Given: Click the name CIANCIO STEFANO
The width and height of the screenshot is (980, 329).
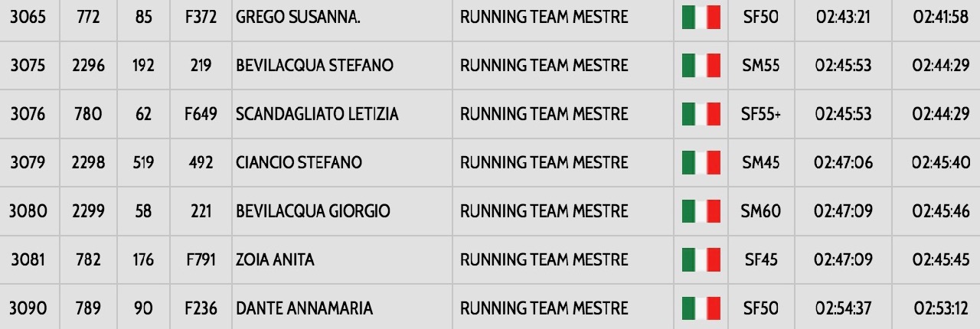Looking at the screenshot, I should click(x=299, y=163).
